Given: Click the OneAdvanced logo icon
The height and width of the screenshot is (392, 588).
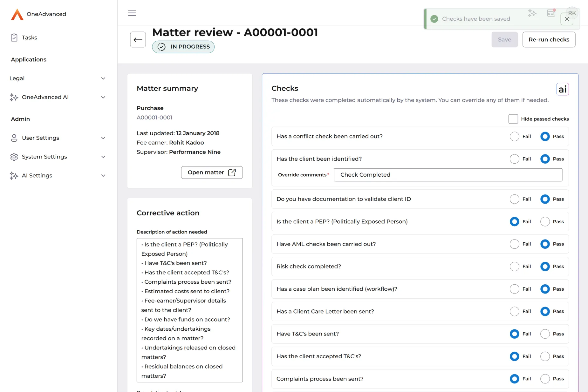Looking at the screenshot, I should click(x=17, y=14).
